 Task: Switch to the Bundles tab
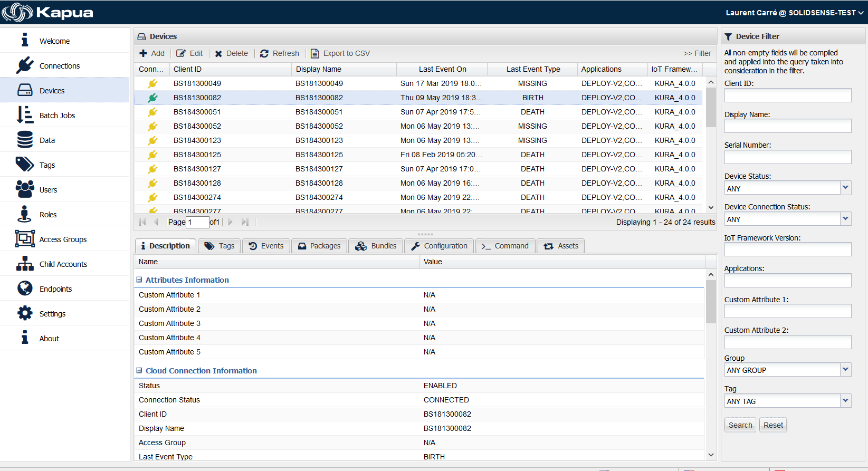[376, 246]
